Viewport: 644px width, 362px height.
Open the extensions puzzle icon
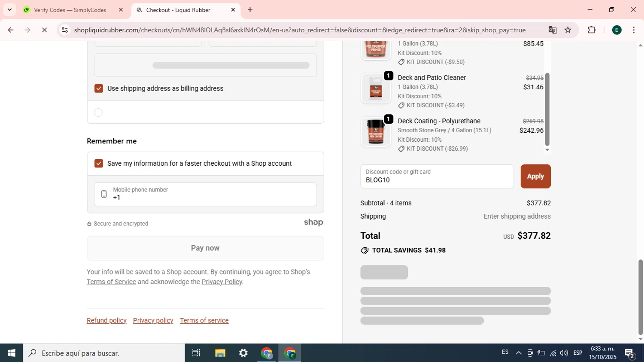[x=592, y=30]
